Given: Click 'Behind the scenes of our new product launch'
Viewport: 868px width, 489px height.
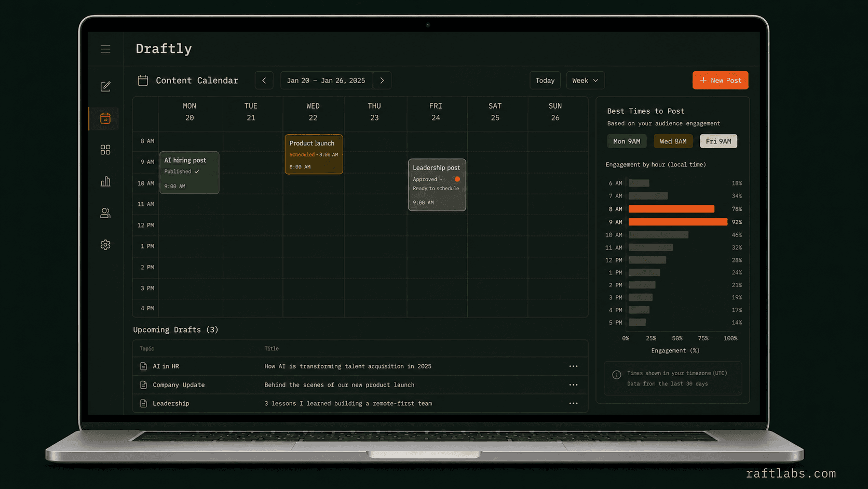Looking at the screenshot, I should coord(340,385).
